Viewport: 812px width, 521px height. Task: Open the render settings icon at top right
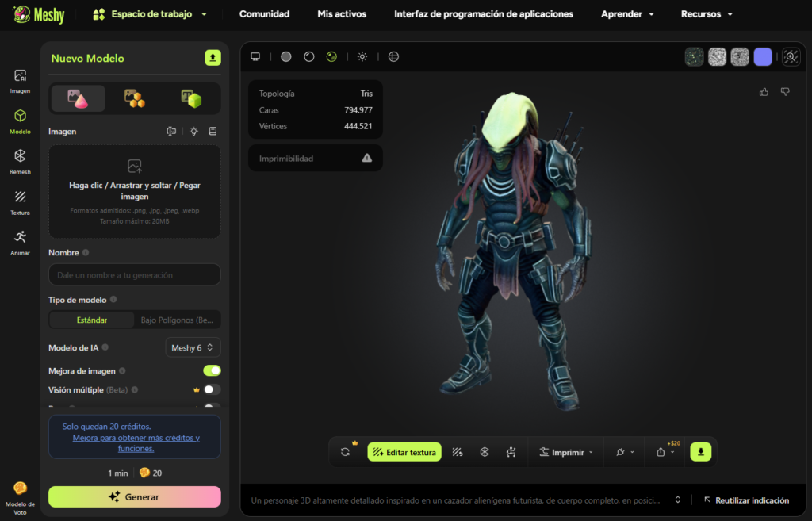[791, 56]
